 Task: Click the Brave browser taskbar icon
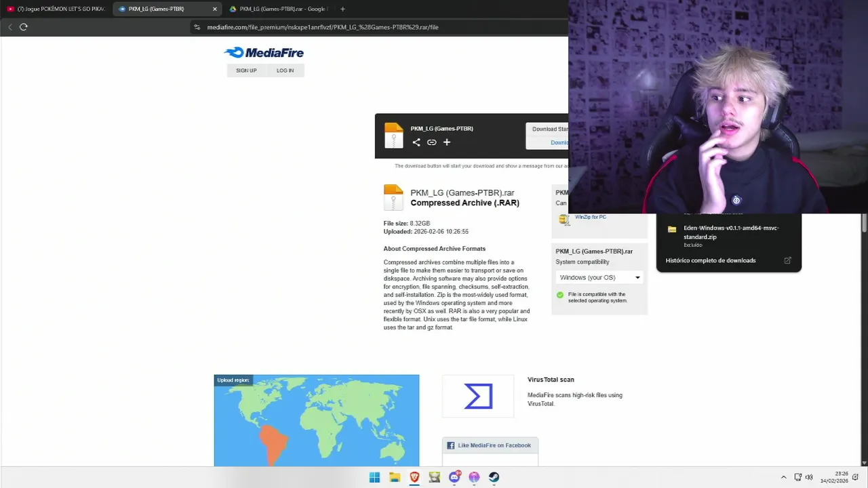coord(414,477)
